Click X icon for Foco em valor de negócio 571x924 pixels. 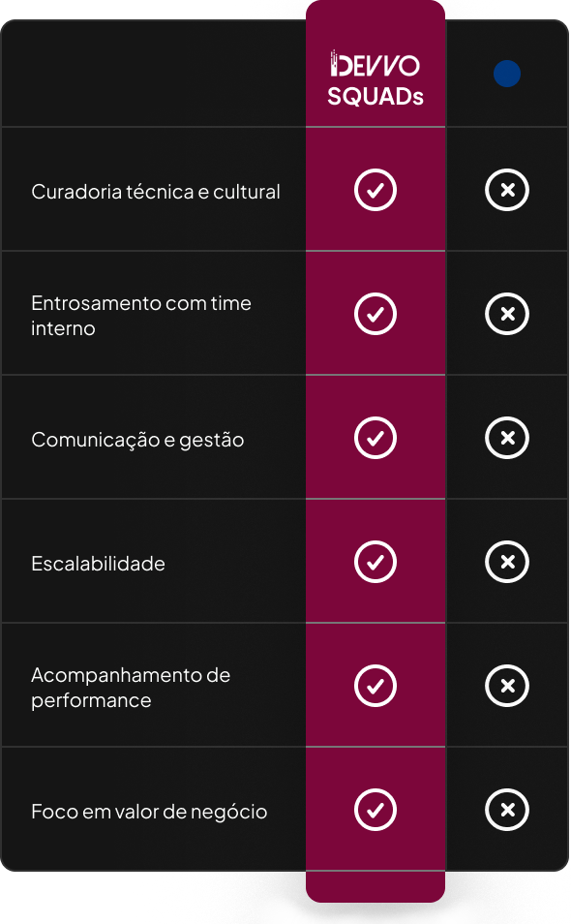point(507,810)
